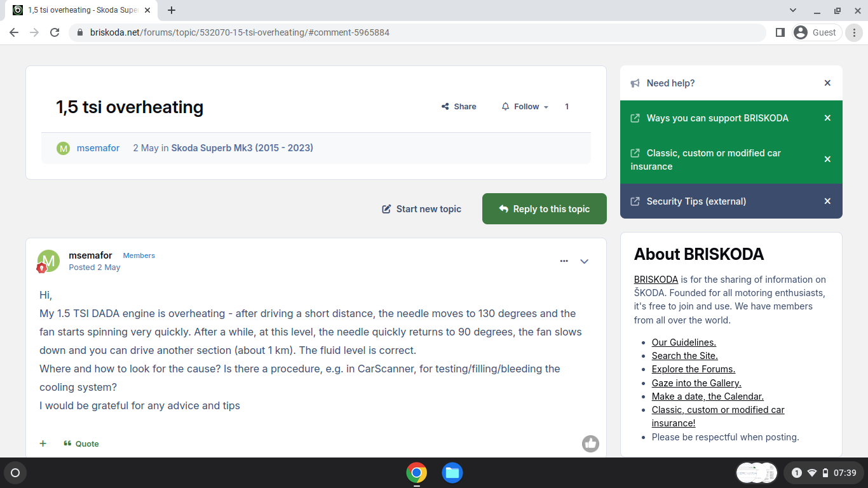Click the msemafor avatar in post
This screenshot has height=488, width=868.
click(48, 261)
